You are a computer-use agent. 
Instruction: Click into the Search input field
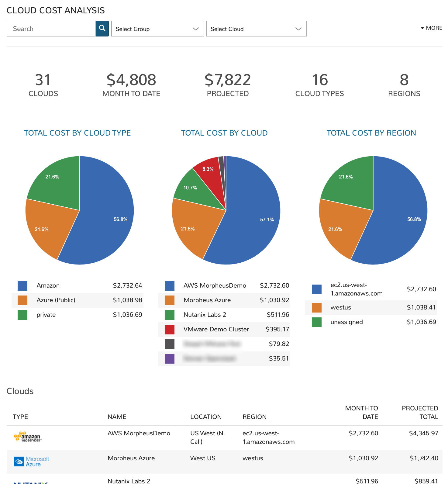tap(51, 29)
